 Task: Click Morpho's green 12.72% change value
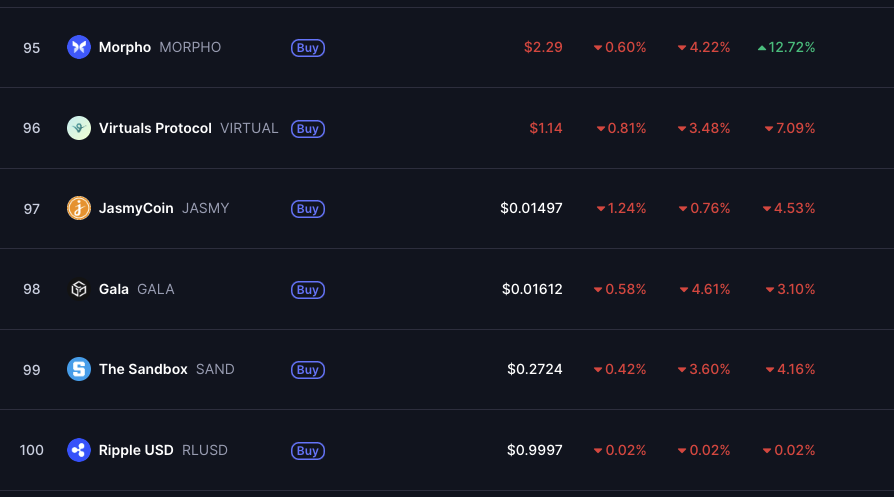pos(786,47)
